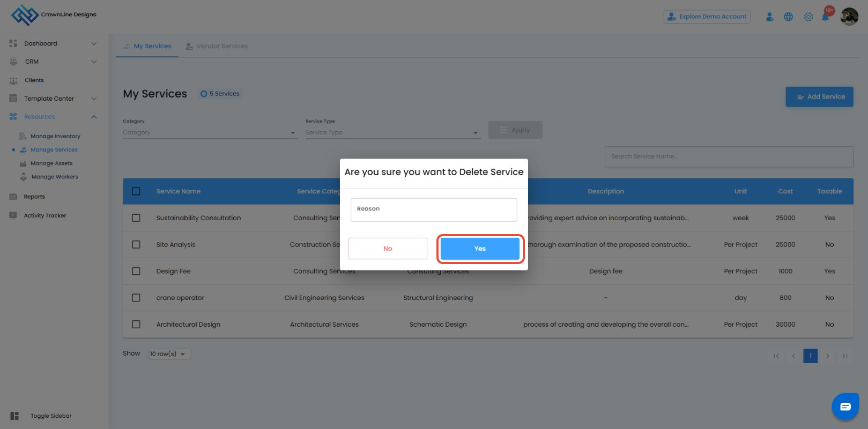
Task: Open the user account icon in header
Action: 770,17
